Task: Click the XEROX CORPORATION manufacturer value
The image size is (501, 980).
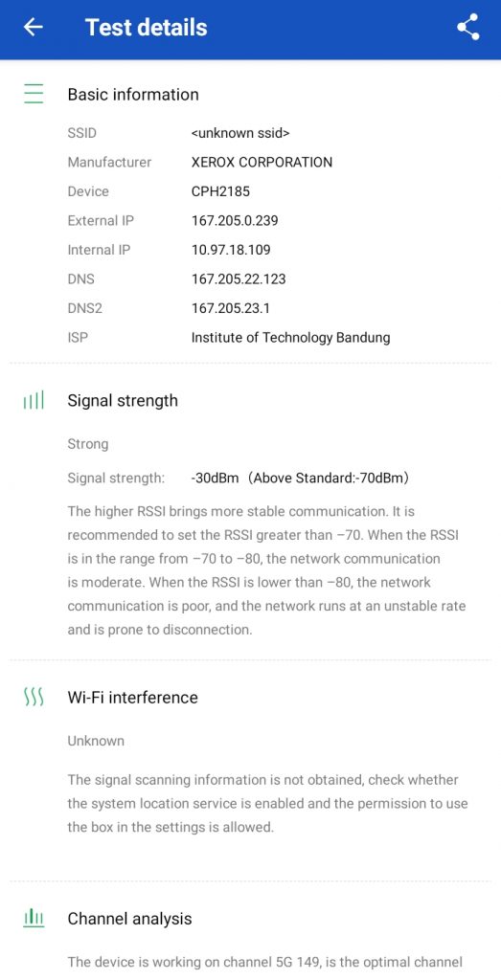Action: 262,163
